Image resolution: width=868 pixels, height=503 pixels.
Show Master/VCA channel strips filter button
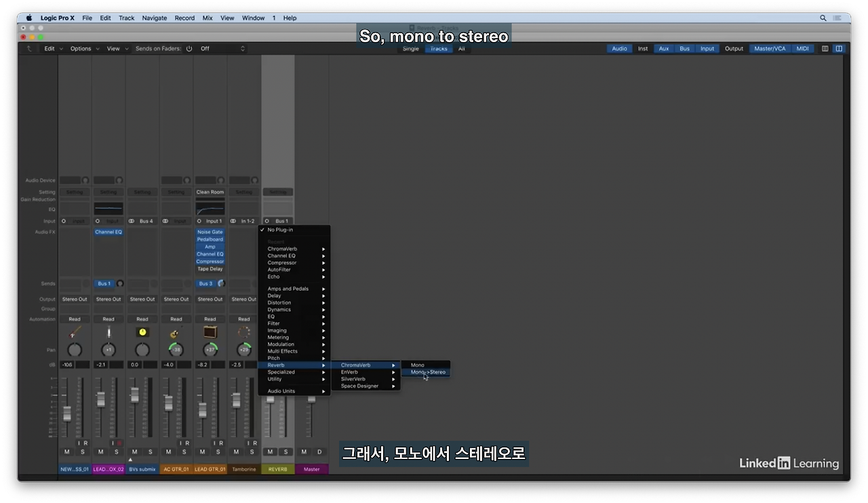[770, 49]
